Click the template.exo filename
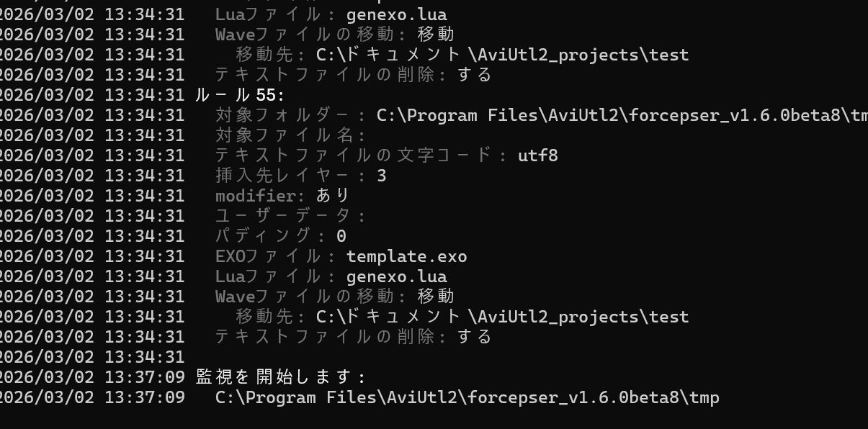 [406, 256]
